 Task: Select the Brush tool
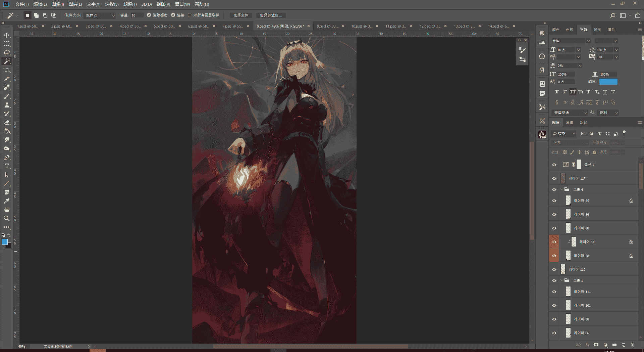point(7,96)
